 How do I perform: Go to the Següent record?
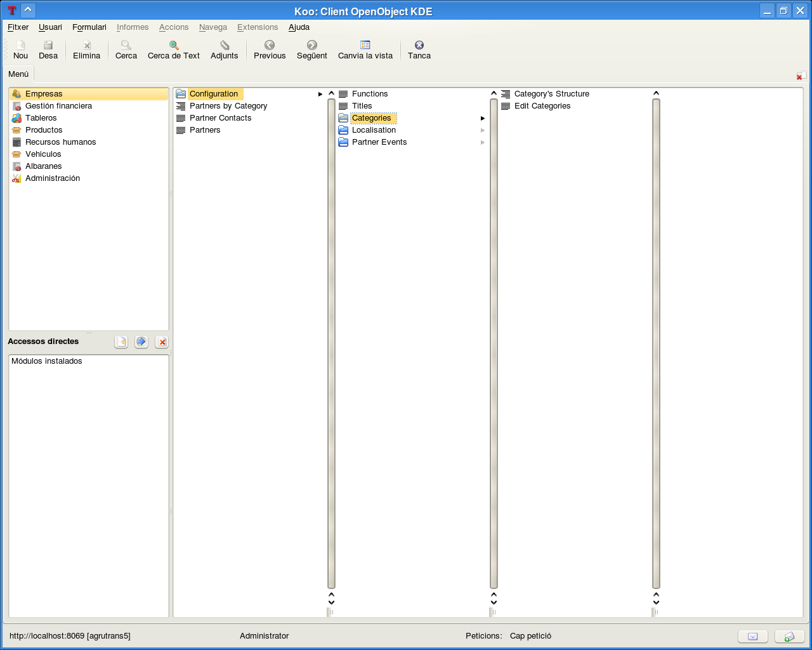[x=312, y=50]
